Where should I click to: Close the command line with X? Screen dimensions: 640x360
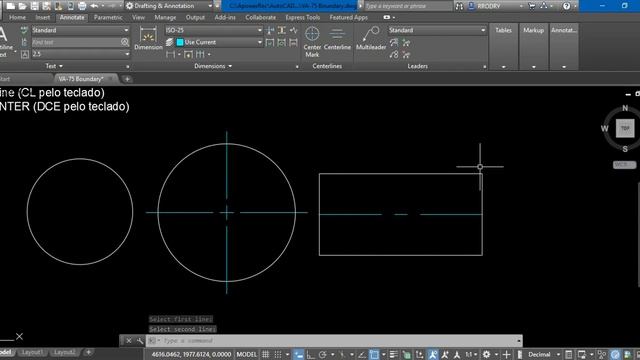coord(128,340)
